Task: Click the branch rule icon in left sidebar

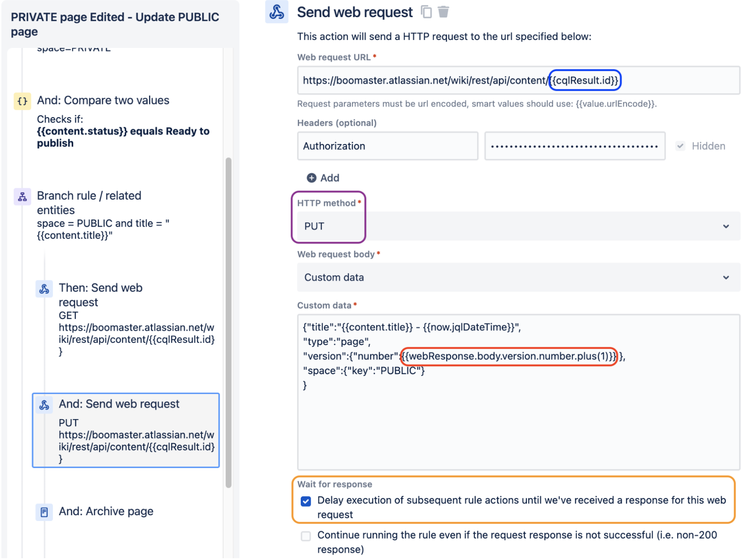Action: (x=22, y=197)
